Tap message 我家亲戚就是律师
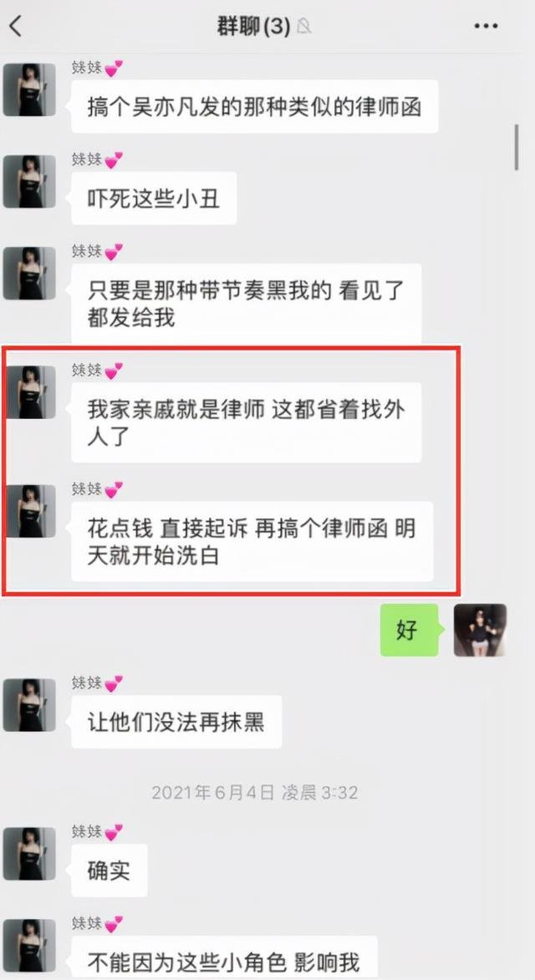535x980 pixels. (247, 422)
